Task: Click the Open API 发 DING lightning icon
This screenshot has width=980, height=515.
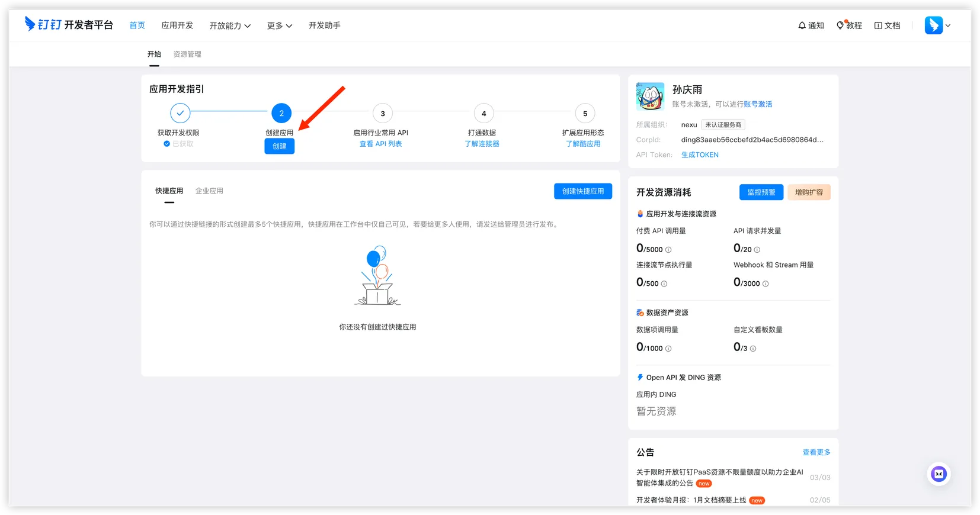Action: point(640,377)
